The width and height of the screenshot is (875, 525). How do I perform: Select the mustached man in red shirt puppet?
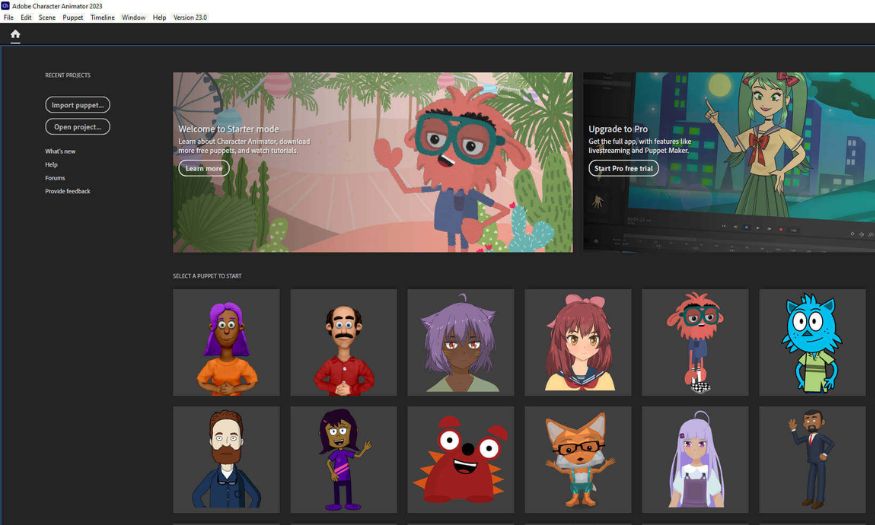(344, 342)
